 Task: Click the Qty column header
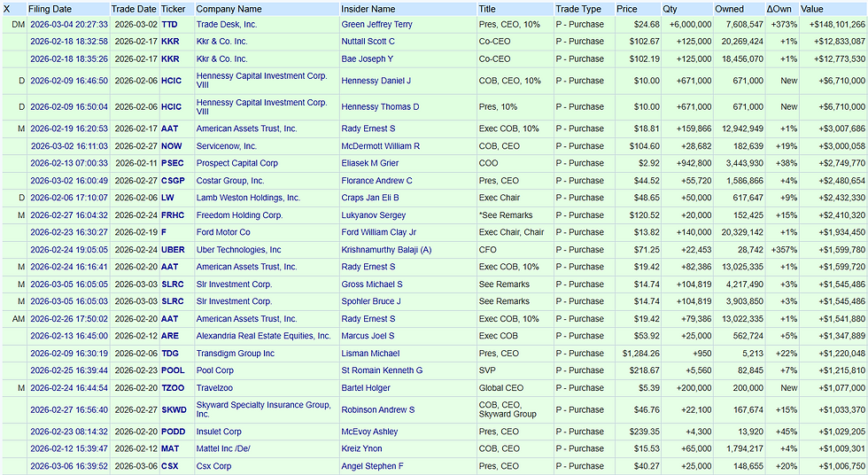[x=670, y=9]
